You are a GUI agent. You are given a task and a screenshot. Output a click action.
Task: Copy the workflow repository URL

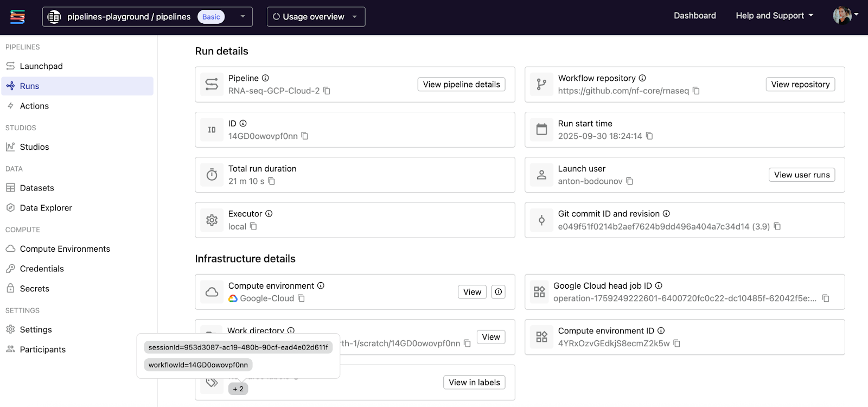pyautogui.click(x=696, y=91)
